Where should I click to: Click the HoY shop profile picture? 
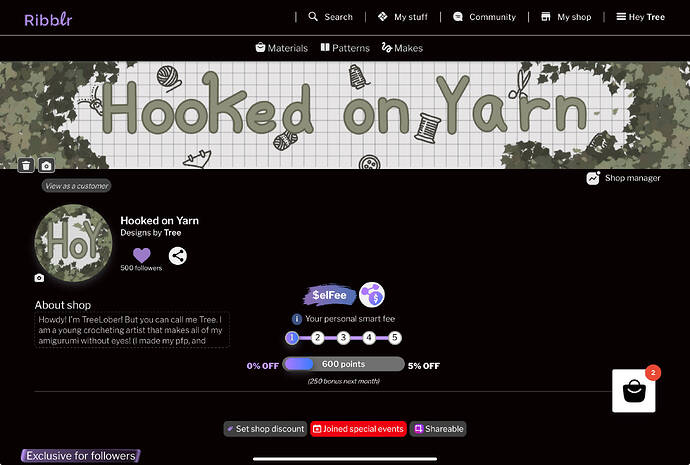[73, 243]
